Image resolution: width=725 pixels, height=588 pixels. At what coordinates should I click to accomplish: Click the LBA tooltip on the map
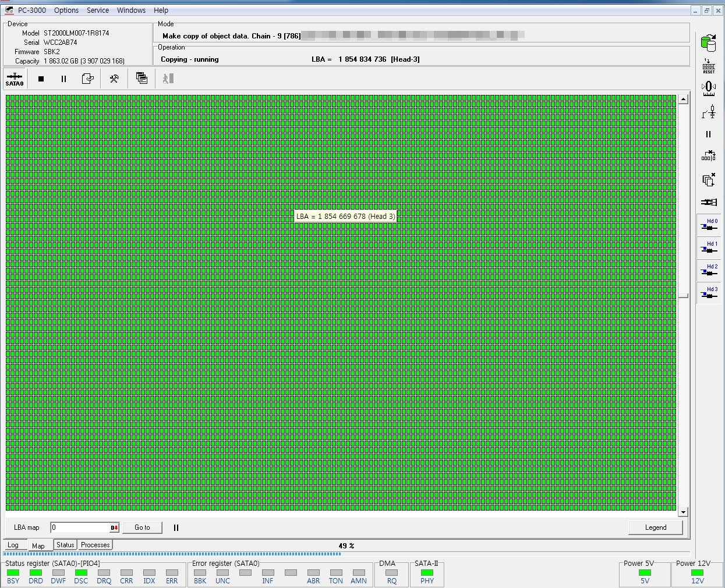(x=345, y=216)
